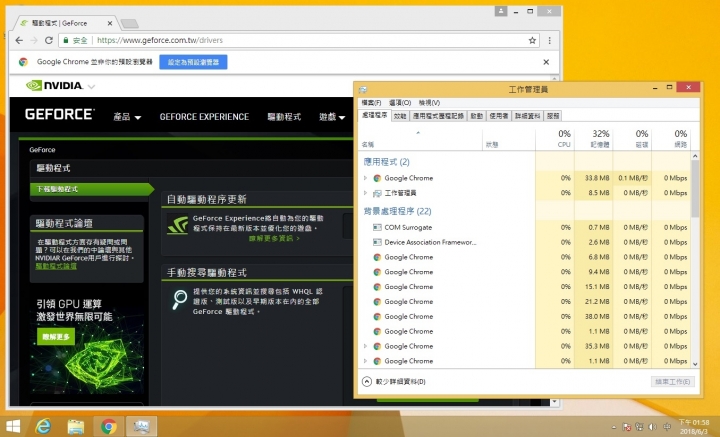
Task: Sort processes by CPU column
Action: point(555,139)
